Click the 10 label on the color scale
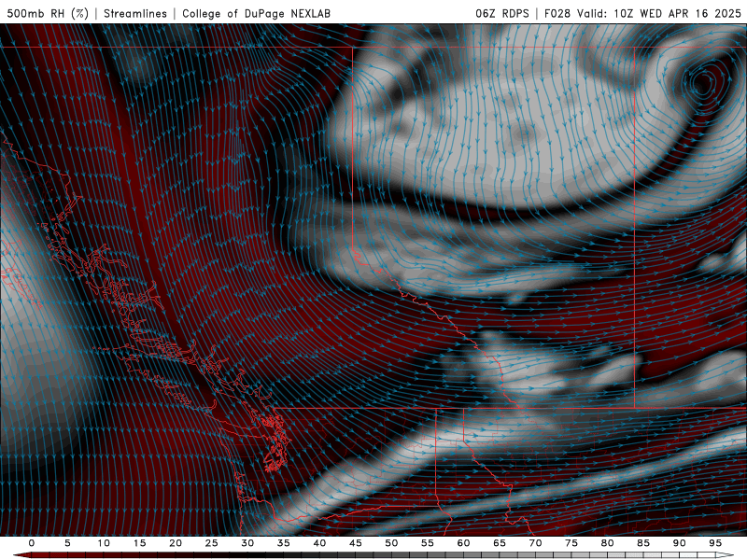This screenshot has height=560, width=747. (104, 543)
